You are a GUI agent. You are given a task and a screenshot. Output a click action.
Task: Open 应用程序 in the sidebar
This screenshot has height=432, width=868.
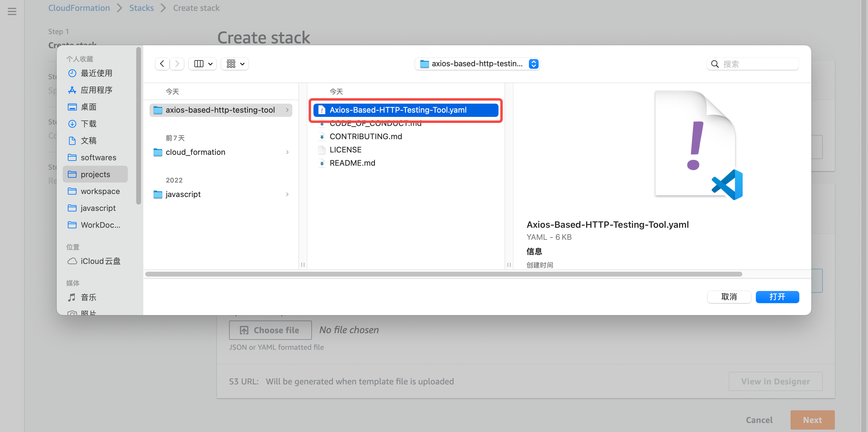[x=95, y=90]
